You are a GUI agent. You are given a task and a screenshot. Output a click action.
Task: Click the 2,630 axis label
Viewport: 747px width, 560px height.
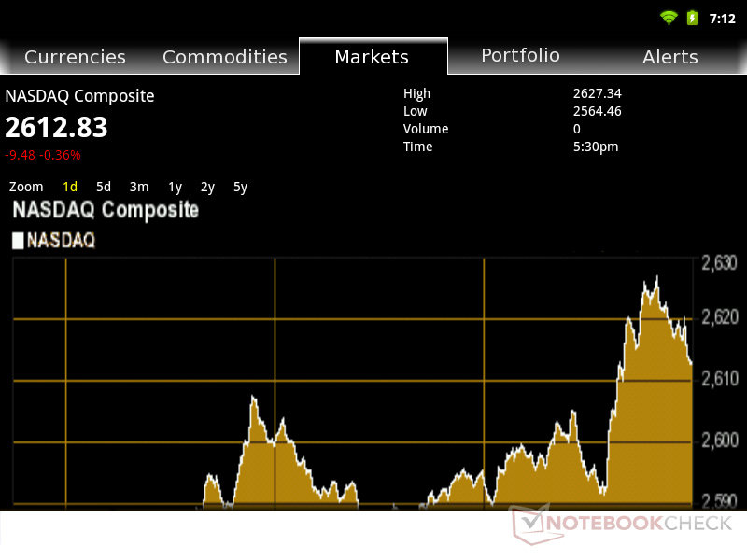point(719,263)
